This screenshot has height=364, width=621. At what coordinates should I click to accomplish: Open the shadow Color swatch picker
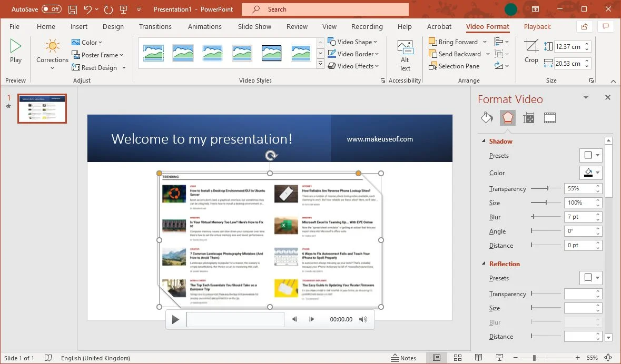click(x=591, y=173)
